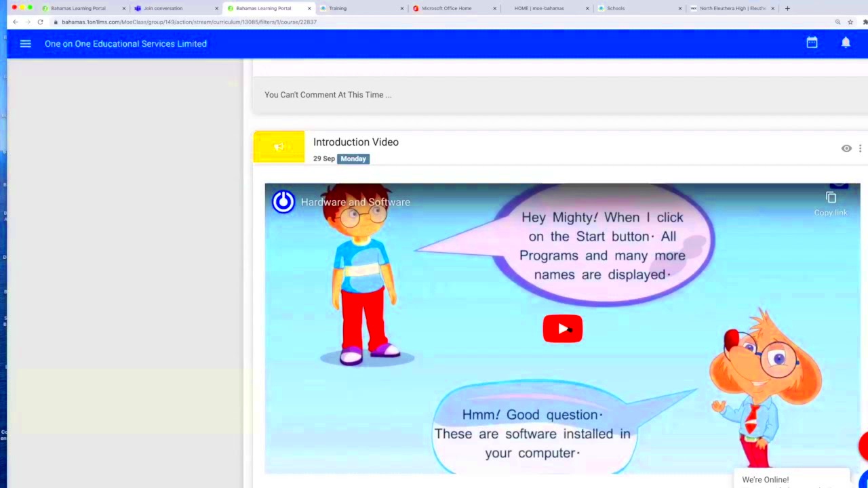Click the Introduction Video heading
The height and width of the screenshot is (488, 868).
pyautogui.click(x=356, y=142)
